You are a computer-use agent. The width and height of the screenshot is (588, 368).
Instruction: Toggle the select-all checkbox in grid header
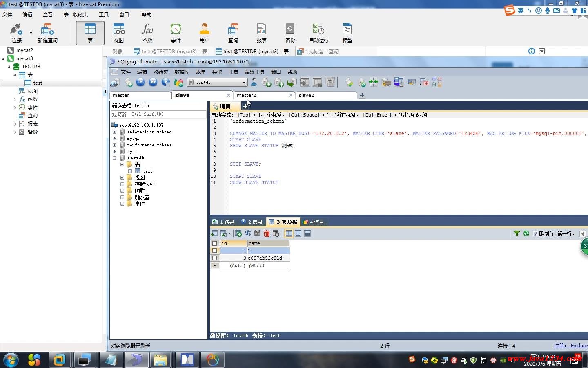tap(215, 243)
